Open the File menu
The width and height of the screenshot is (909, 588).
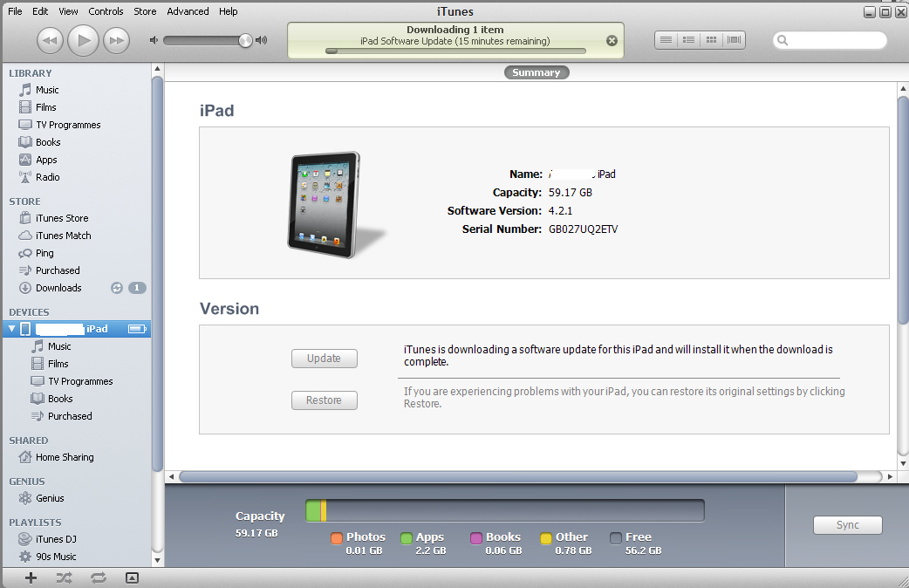(15, 11)
